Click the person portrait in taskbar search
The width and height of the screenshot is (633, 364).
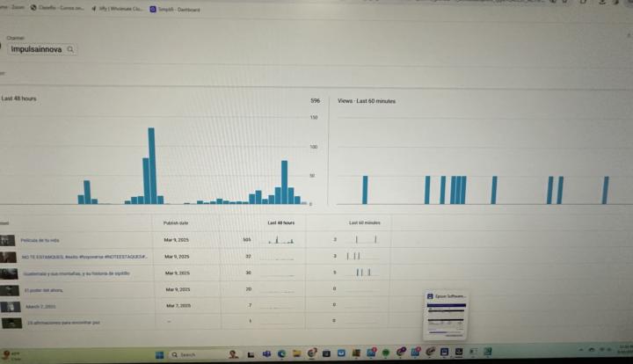233,354
